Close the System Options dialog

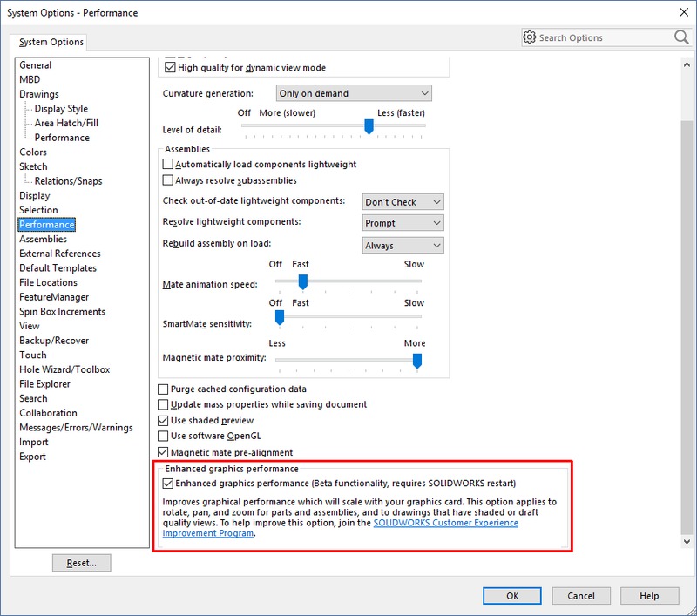pyautogui.click(x=679, y=13)
